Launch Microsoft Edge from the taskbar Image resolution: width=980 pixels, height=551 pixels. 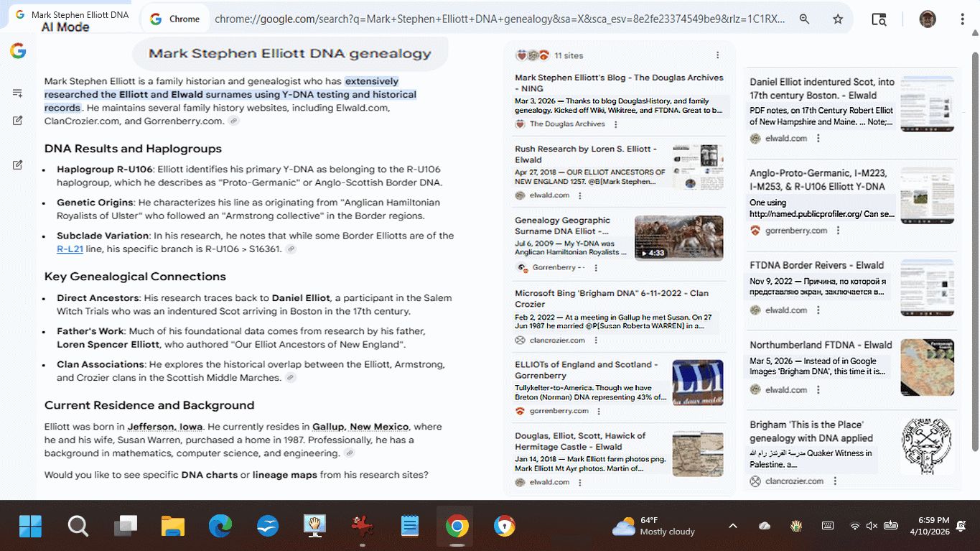tap(220, 527)
